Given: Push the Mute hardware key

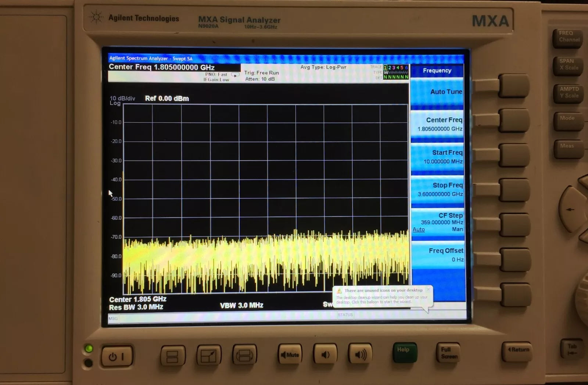Looking at the screenshot, I should 290,354.
